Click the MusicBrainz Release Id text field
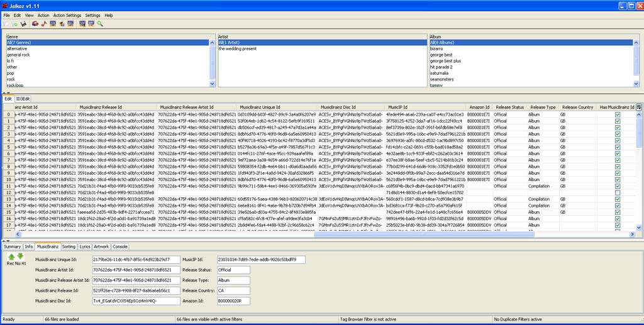644x325 pixels. (131, 290)
